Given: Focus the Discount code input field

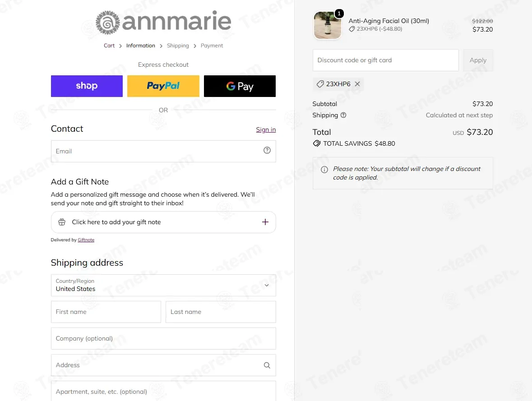Looking at the screenshot, I should [x=385, y=60].
